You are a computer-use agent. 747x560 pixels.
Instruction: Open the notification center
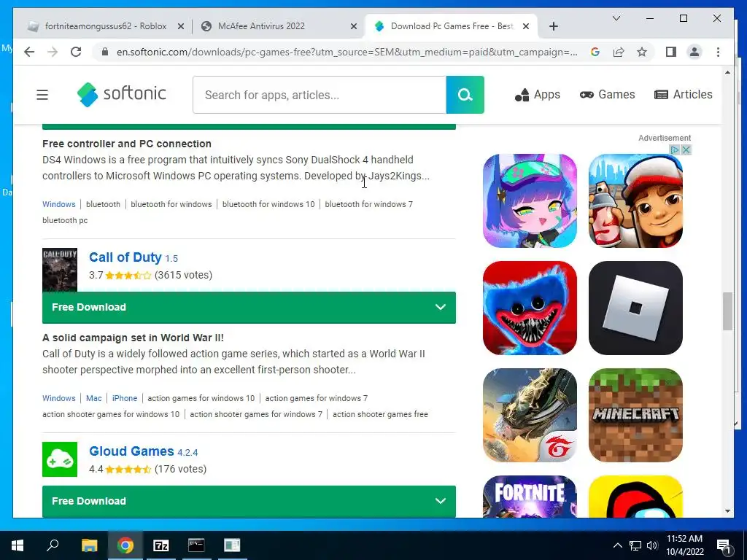[x=724, y=546]
